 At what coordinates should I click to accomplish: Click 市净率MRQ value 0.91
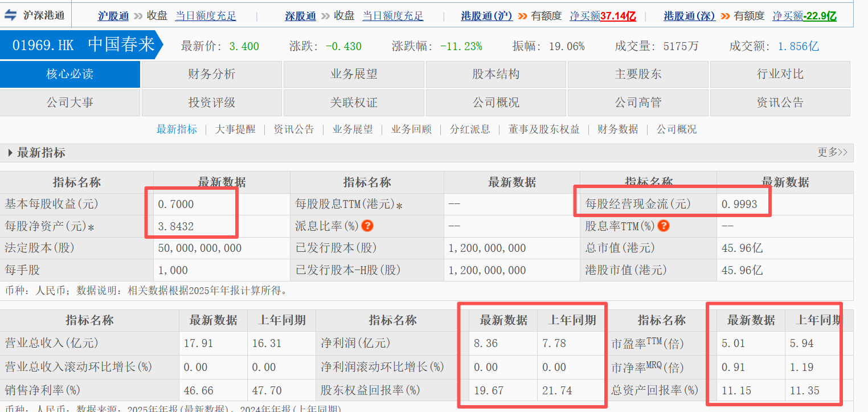pyautogui.click(x=733, y=368)
